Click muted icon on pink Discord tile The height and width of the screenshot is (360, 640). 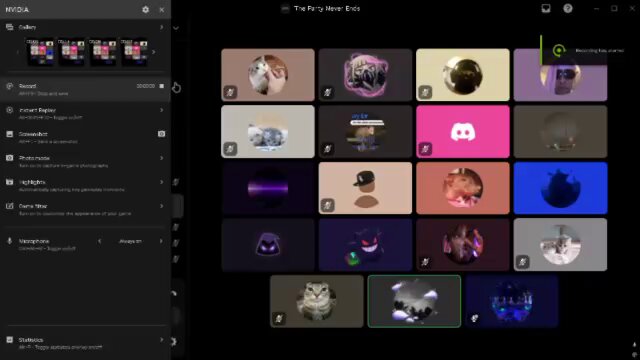coord(425,149)
